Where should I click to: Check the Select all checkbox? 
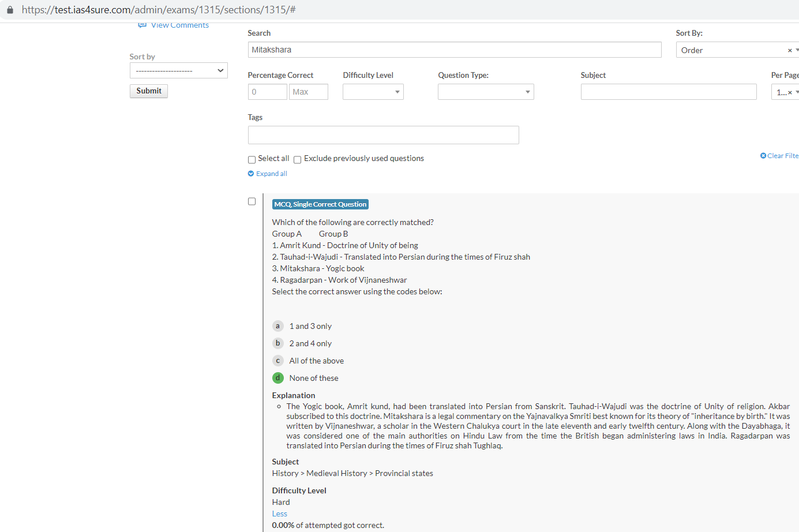(252, 160)
